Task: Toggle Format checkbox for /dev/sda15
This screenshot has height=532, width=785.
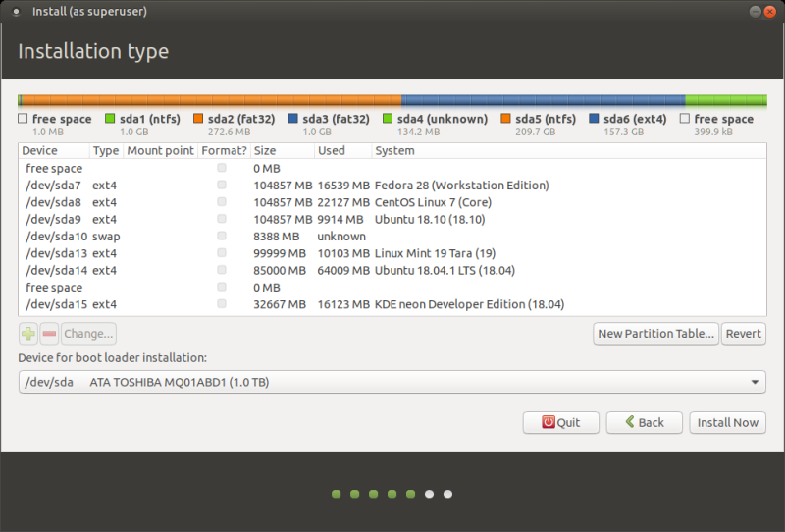Action: 222,304
